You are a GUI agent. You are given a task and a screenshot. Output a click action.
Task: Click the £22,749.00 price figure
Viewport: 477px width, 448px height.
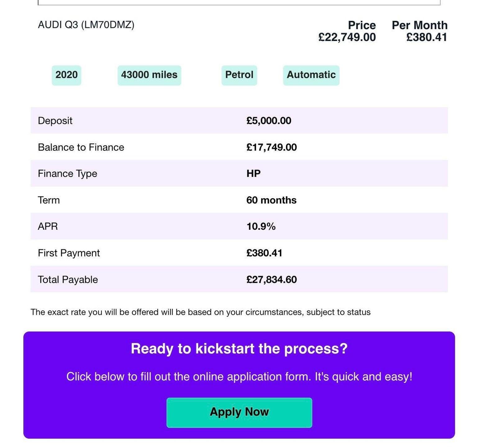point(347,37)
